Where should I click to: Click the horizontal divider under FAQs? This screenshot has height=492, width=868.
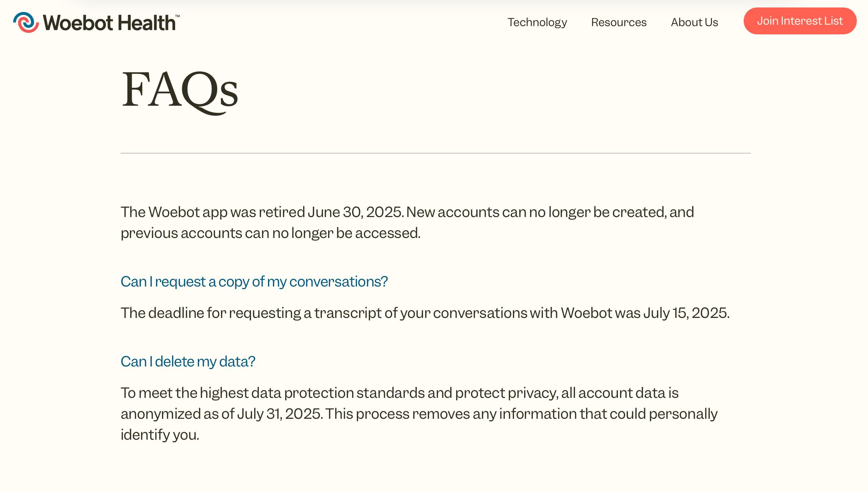[435, 153]
